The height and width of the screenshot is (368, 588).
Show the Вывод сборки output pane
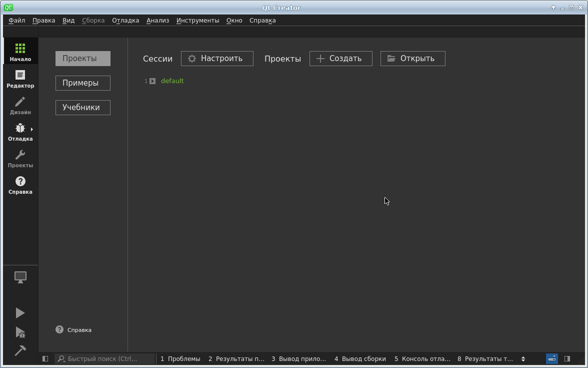pyautogui.click(x=360, y=358)
